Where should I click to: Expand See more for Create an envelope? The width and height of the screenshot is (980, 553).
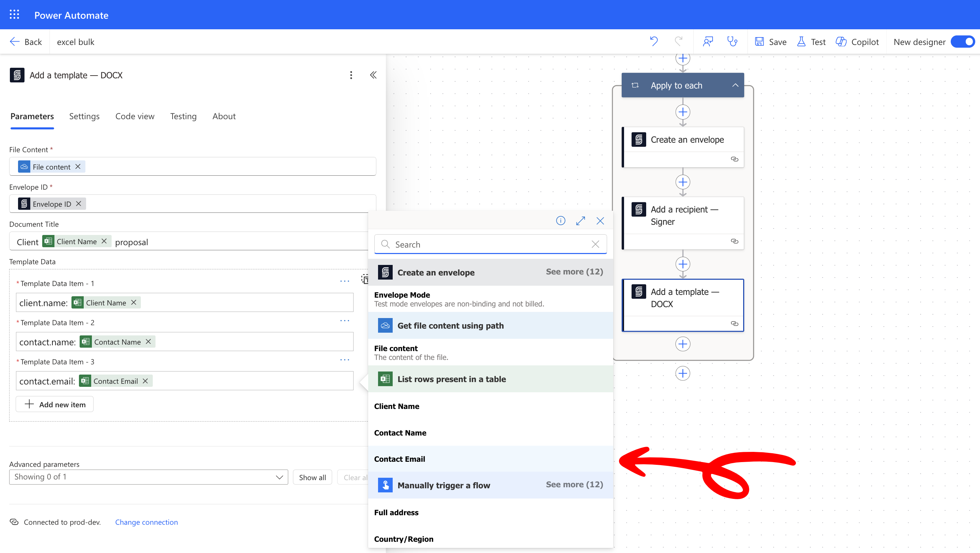point(574,272)
